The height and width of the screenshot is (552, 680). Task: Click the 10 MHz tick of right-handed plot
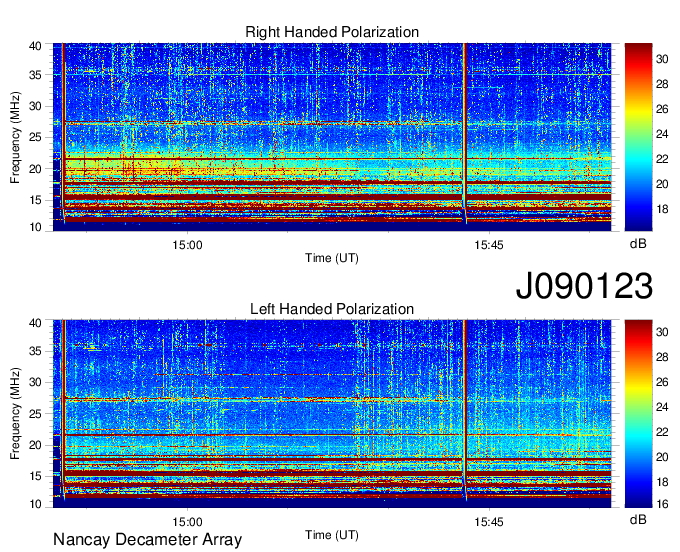pos(35,227)
